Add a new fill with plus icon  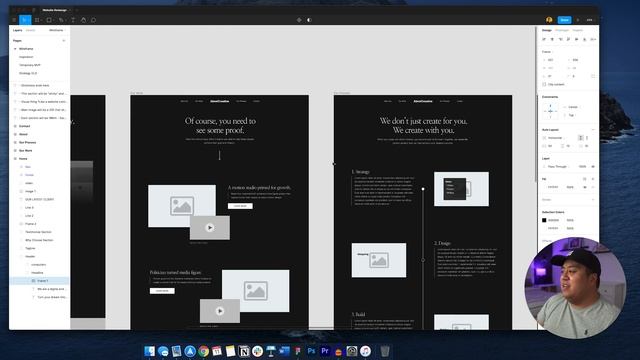593,179
